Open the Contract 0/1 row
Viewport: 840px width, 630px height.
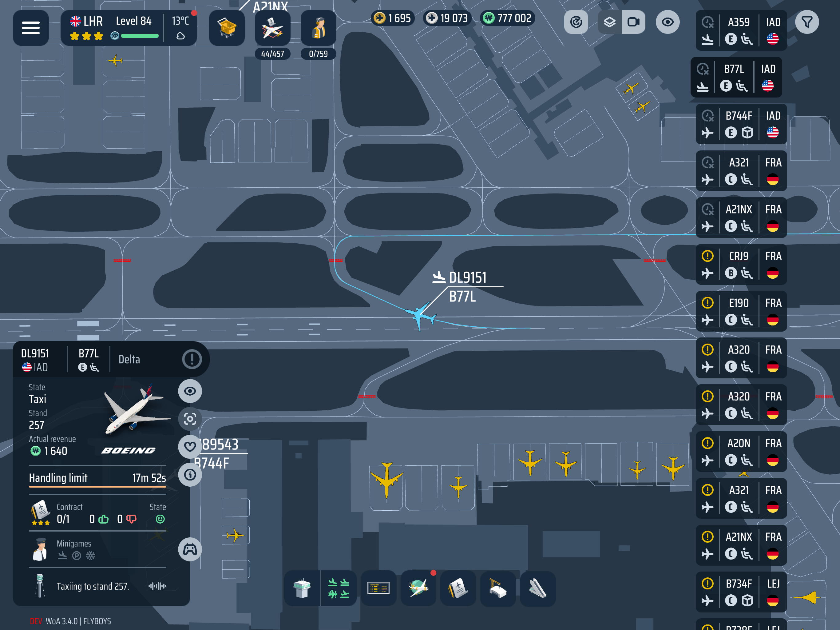pos(97,513)
